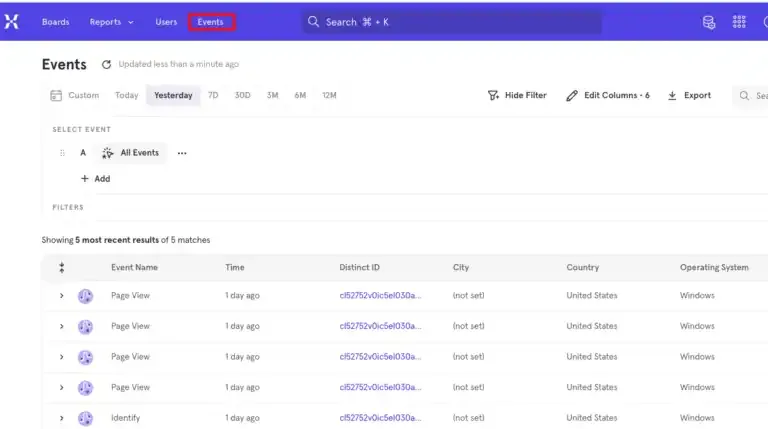The height and width of the screenshot is (429, 768).
Task: Click the plus icon beside Add
Action: 85,178
